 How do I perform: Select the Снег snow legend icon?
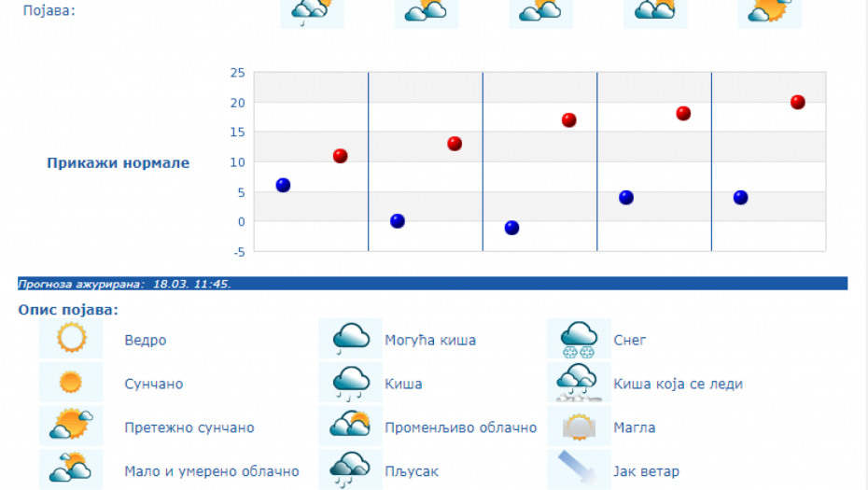coord(579,338)
